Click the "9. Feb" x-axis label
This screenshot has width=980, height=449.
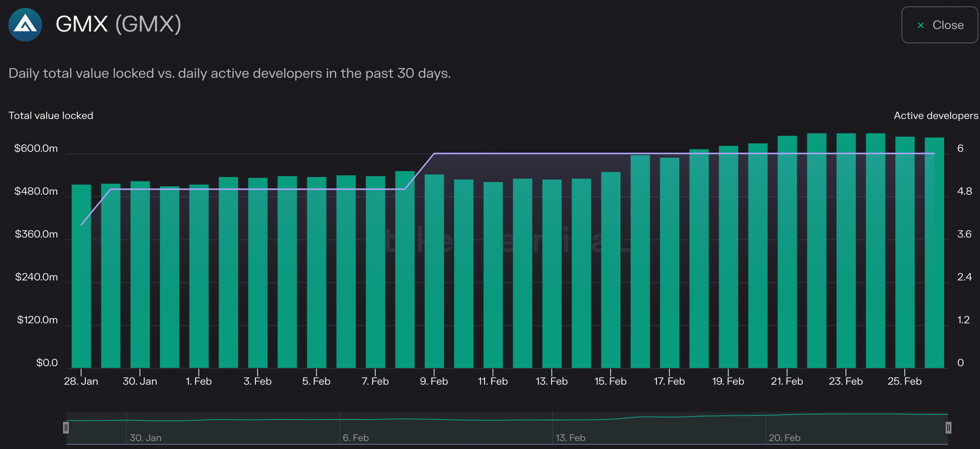pyautogui.click(x=434, y=381)
